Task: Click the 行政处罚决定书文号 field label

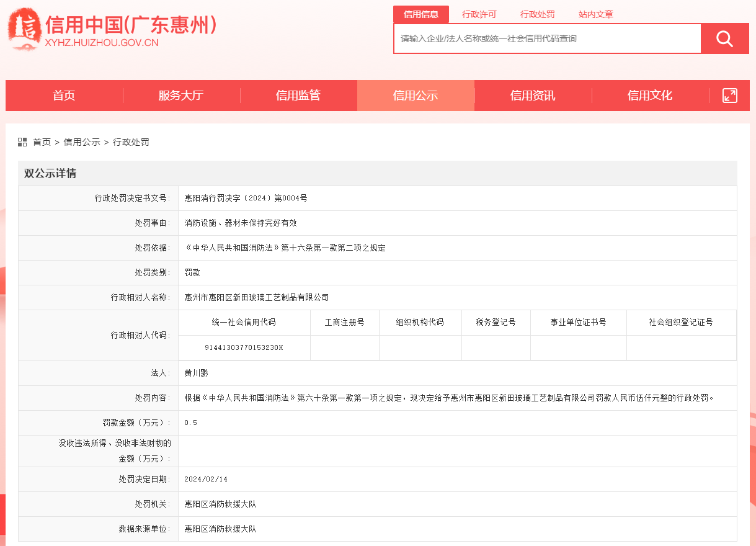Action: (x=131, y=198)
